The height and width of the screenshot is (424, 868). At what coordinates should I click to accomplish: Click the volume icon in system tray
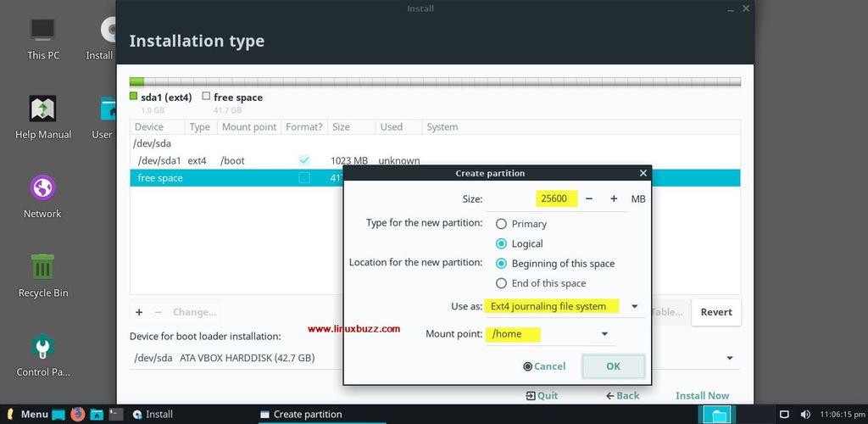(805, 414)
